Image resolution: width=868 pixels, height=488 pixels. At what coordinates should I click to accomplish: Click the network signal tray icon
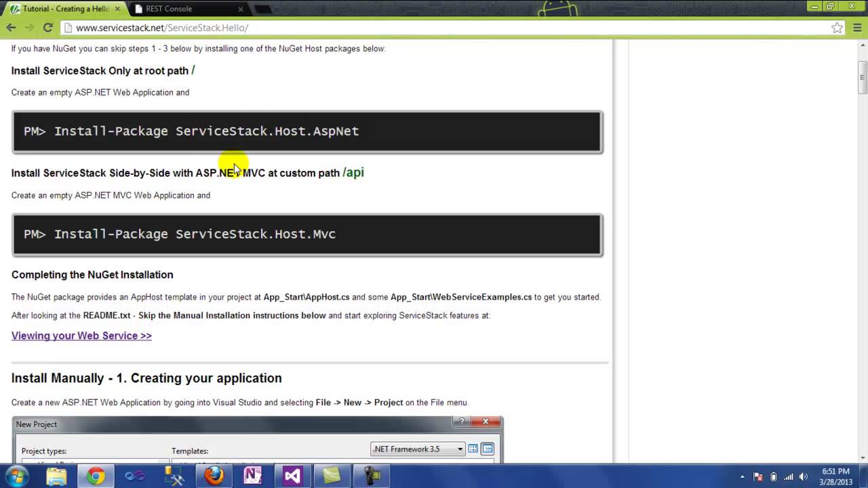tap(789, 476)
